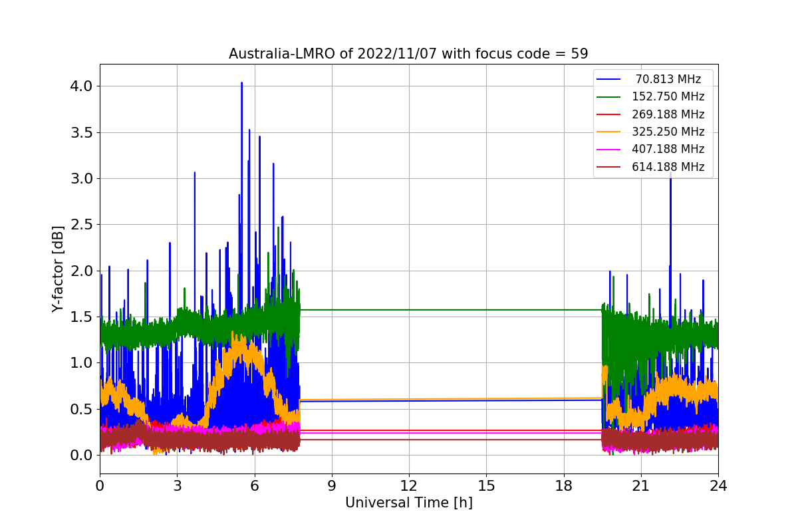Click the 21 hour tick on the x-axis
798x532 pixels.
coord(641,486)
